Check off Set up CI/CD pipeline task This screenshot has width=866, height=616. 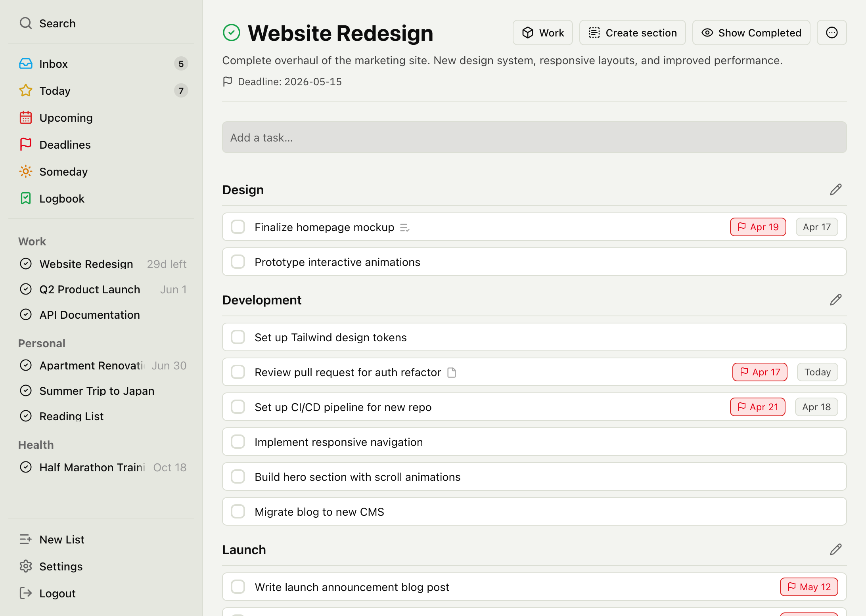point(238,407)
